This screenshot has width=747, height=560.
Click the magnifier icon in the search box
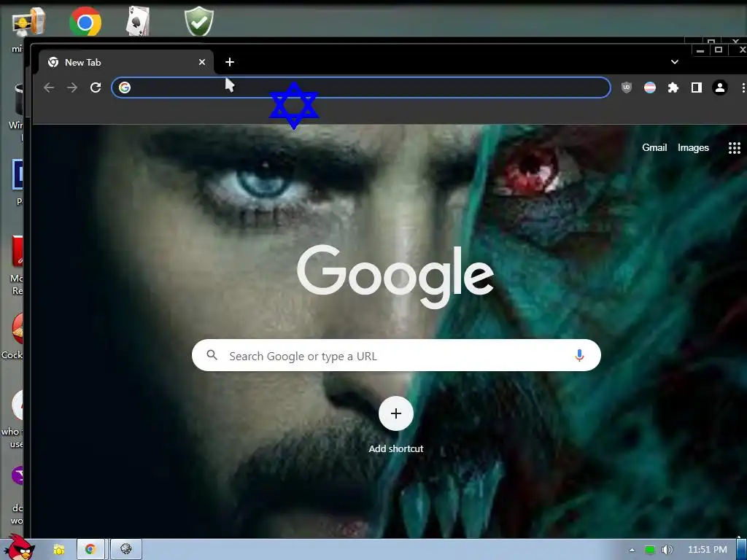point(212,355)
